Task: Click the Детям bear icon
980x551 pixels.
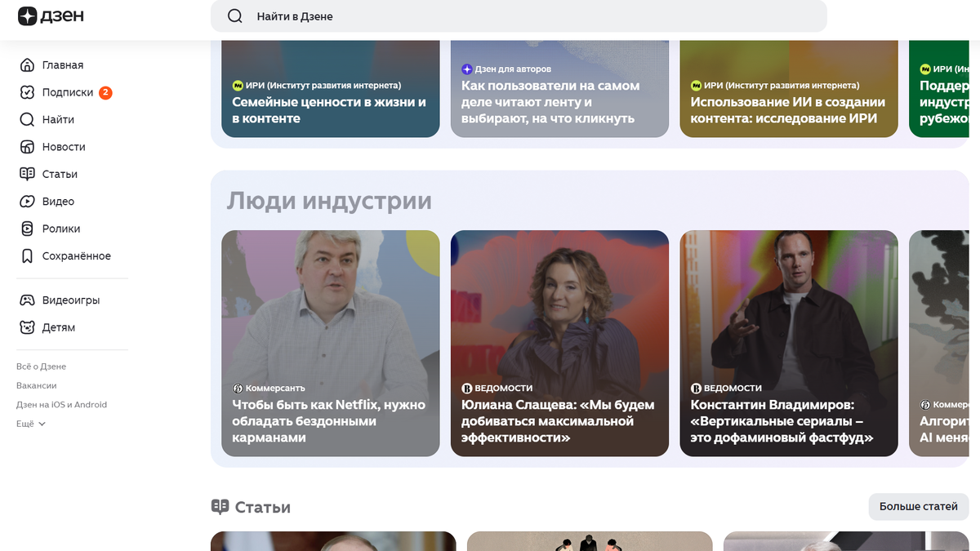Action: coord(27,327)
